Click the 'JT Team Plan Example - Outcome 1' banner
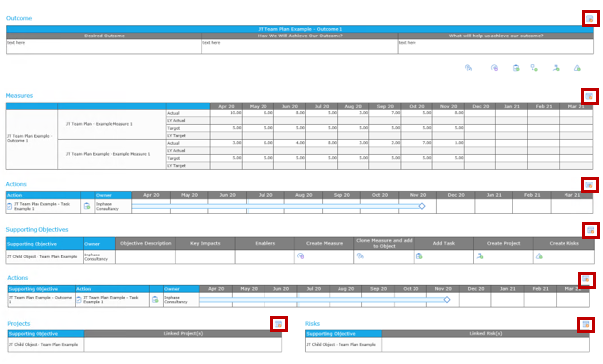The image size is (603, 364). point(300,29)
